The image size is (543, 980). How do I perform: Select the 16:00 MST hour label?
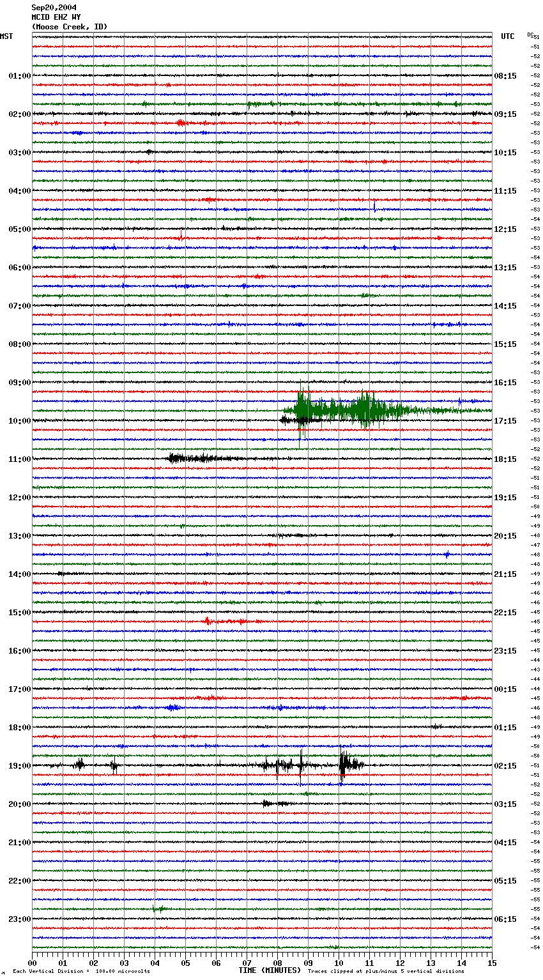(x=19, y=651)
